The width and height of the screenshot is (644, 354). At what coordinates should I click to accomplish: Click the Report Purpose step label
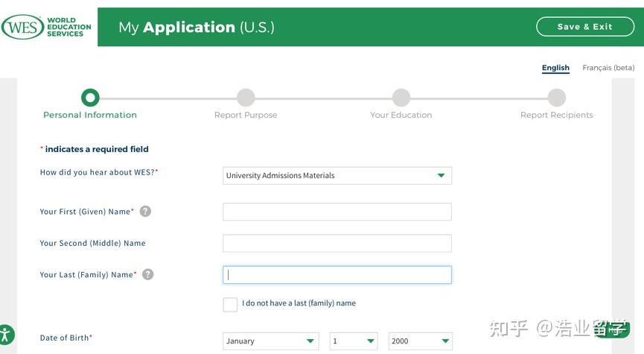(246, 116)
